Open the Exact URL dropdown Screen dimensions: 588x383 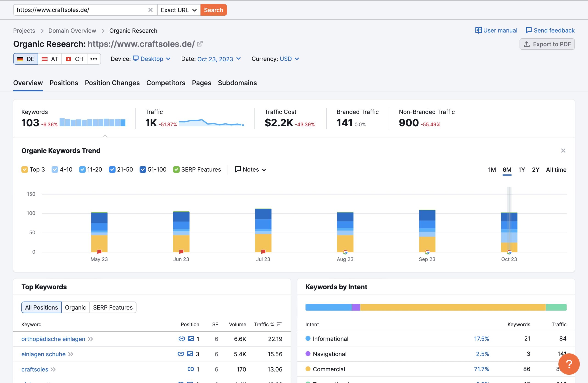(179, 10)
